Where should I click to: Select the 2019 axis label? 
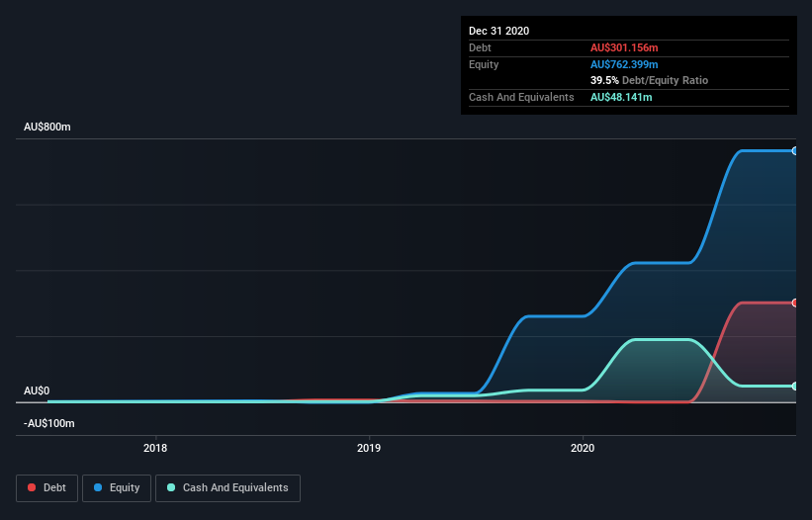pos(369,448)
